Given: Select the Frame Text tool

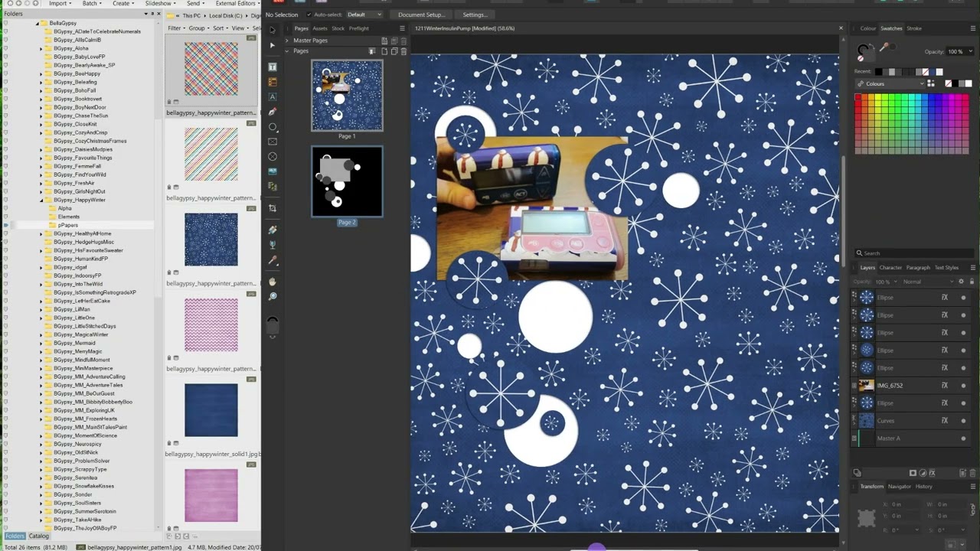Looking at the screenshot, I should [273, 67].
